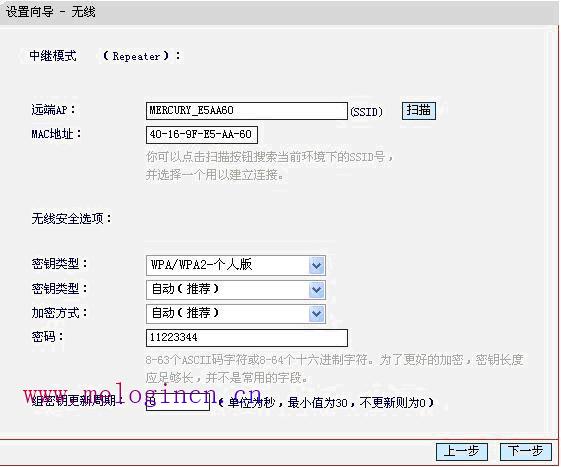Click the arrow icon of 加密方式 combo box

point(316,314)
